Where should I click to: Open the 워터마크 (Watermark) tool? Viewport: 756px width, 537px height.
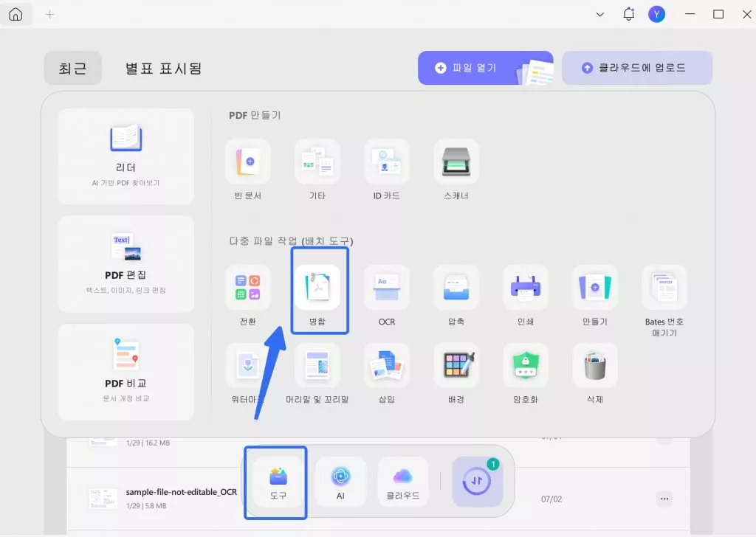point(248,367)
